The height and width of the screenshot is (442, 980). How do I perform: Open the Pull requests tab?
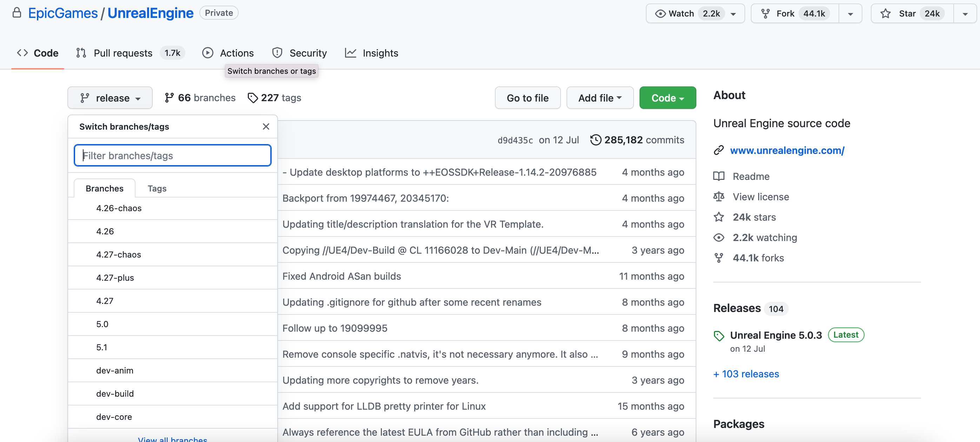130,53
